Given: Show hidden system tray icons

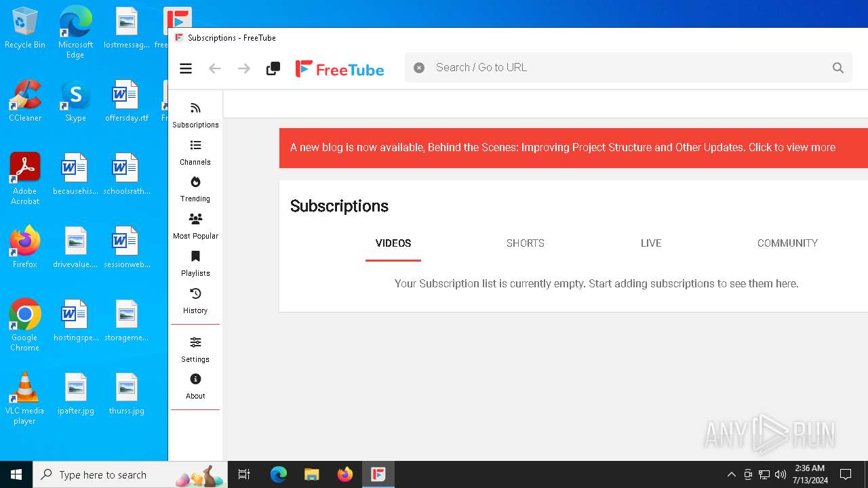Looking at the screenshot, I should (x=731, y=474).
